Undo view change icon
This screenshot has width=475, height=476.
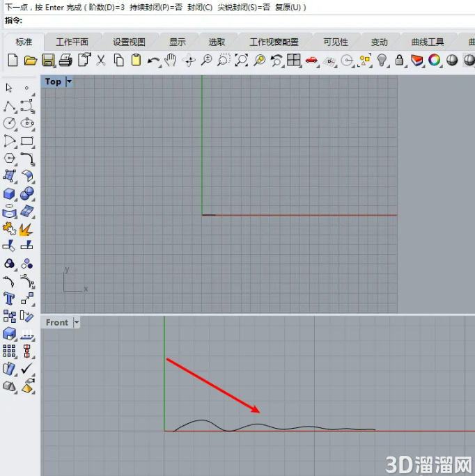coord(277,60)
